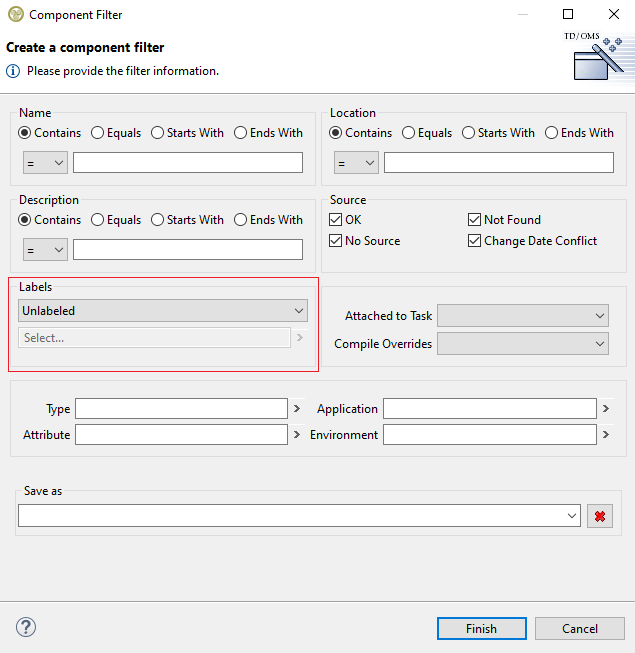Click the arrow button next to Environment field
Image resolution: width=635 pixels, height=653 pixels.
click(606, 435)
